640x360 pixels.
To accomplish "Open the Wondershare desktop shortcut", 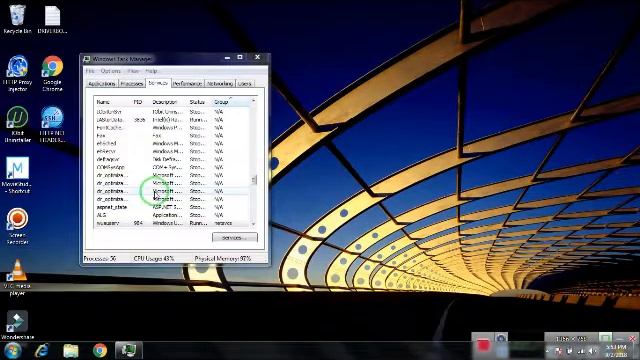I will coord(17,325).
